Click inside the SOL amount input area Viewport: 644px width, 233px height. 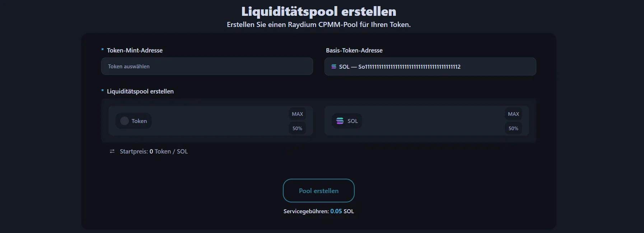click(431, 121)
